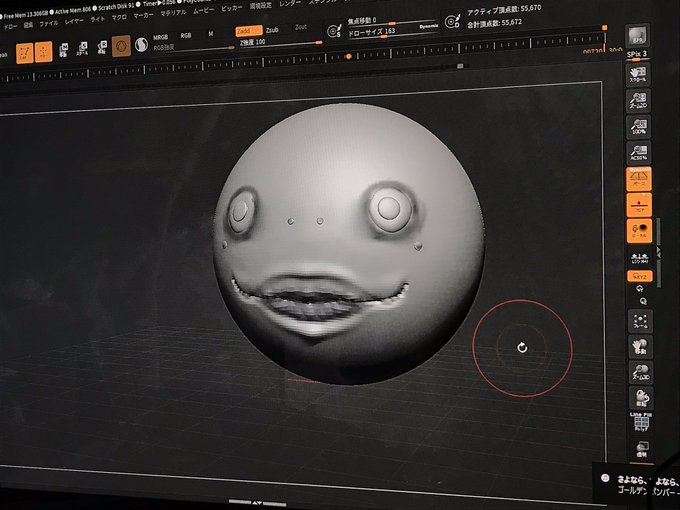Image resolution: width=680 pixels, height=510 pixels.
Task: Click the orange sphere Gizmo button
Action: 121,46
